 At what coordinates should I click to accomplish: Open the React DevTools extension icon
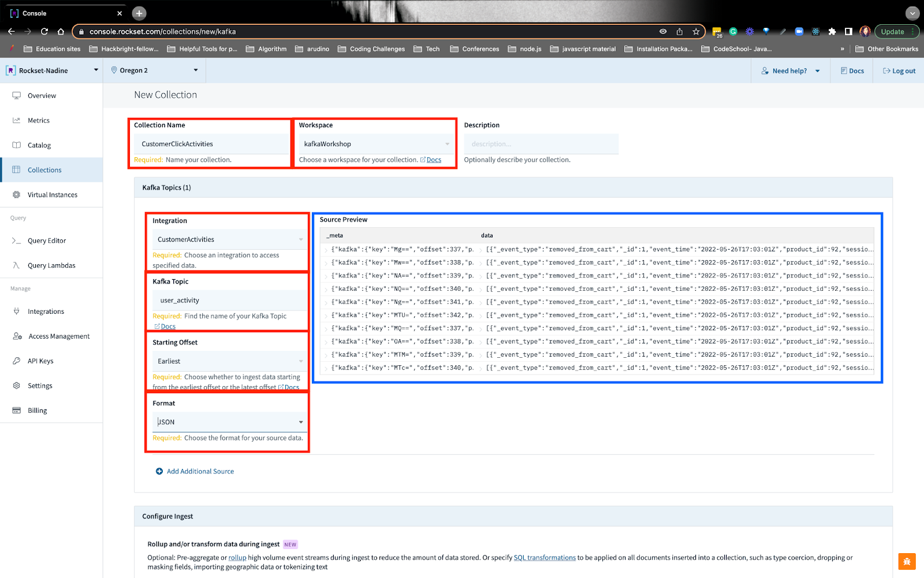(815, 31)
